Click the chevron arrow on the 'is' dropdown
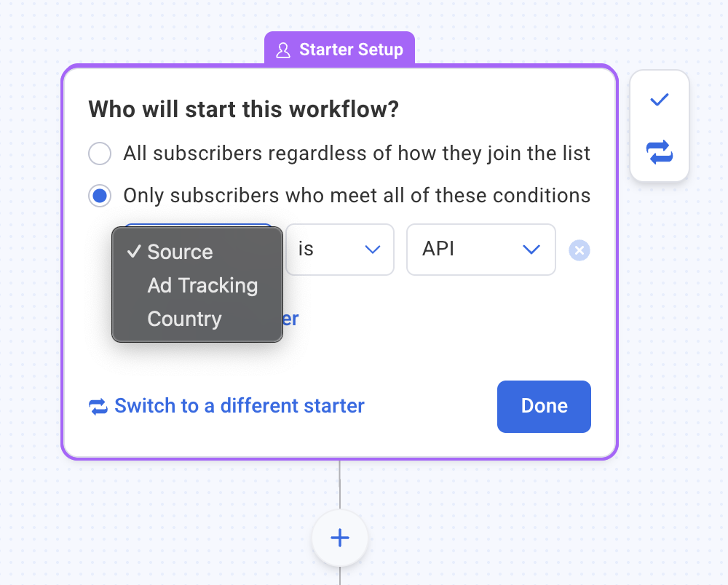Viewport: 728px width, 585px height. 373,250
